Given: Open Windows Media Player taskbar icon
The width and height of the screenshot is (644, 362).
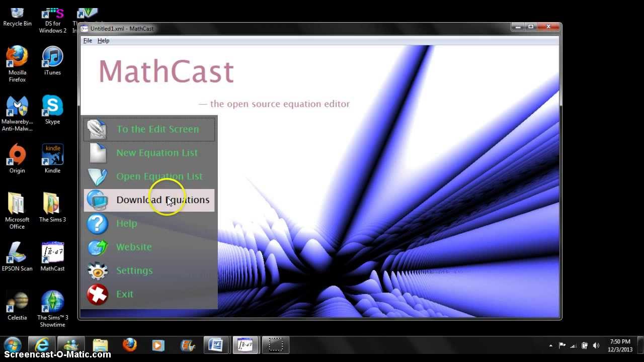Looking at the screenshot, I should (x=158, y=345).
